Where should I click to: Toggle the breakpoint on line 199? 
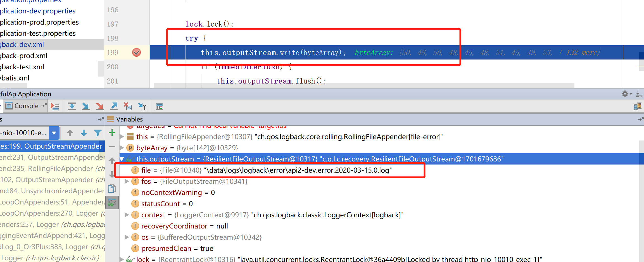137,52
